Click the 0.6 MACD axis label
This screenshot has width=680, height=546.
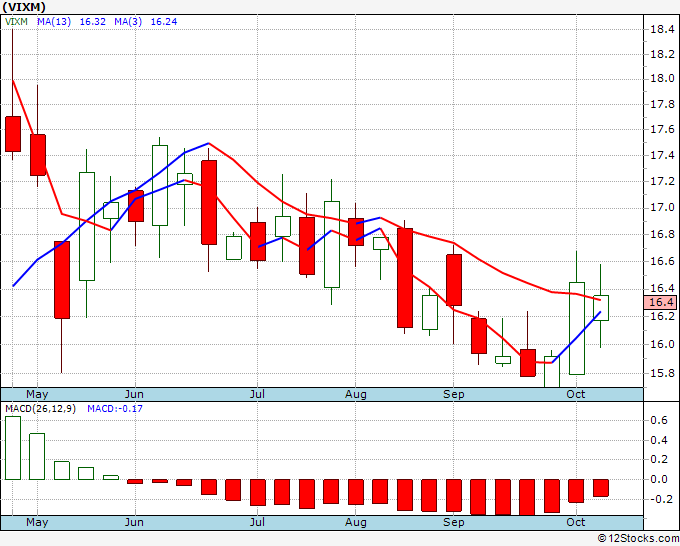pos(659,420)
